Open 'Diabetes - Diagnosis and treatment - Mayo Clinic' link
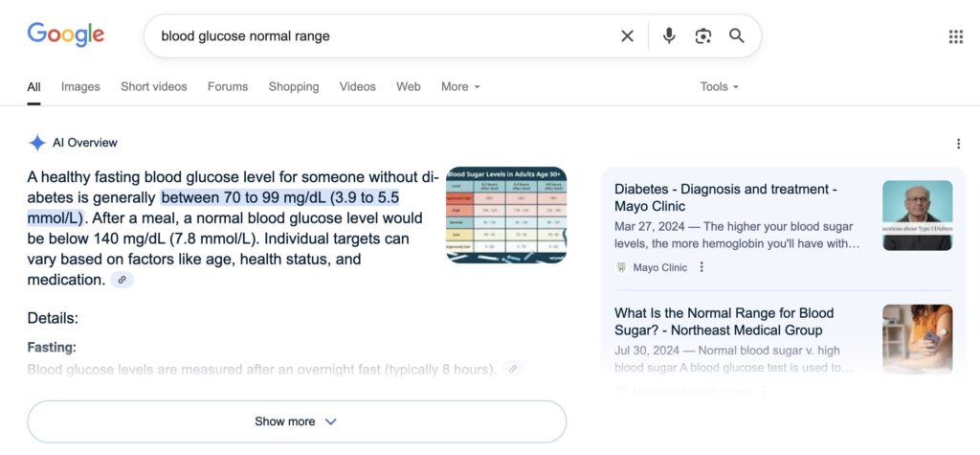The image size is (980, 455). tap(725, 197)
